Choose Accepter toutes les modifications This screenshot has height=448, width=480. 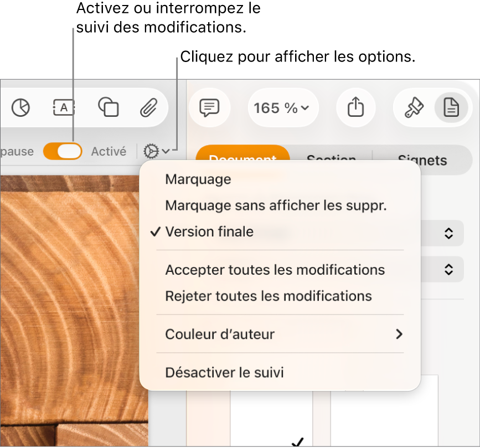tap(280, 270)
